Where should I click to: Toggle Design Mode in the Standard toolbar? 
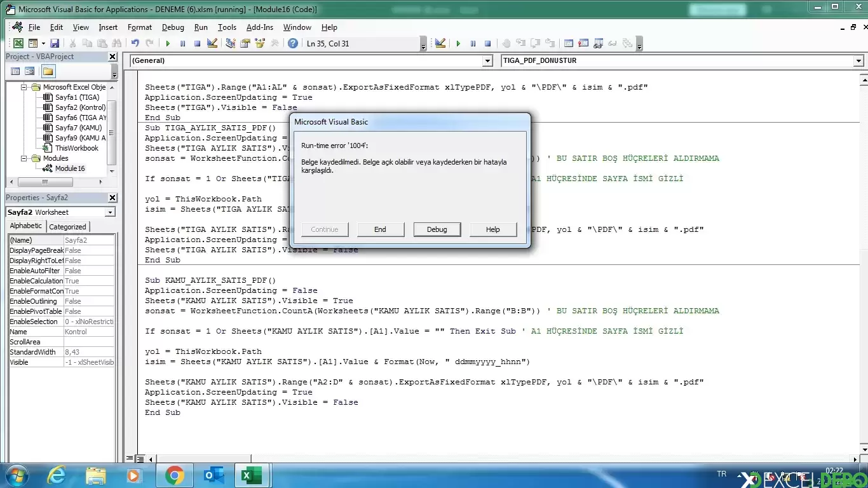point(212,43)
